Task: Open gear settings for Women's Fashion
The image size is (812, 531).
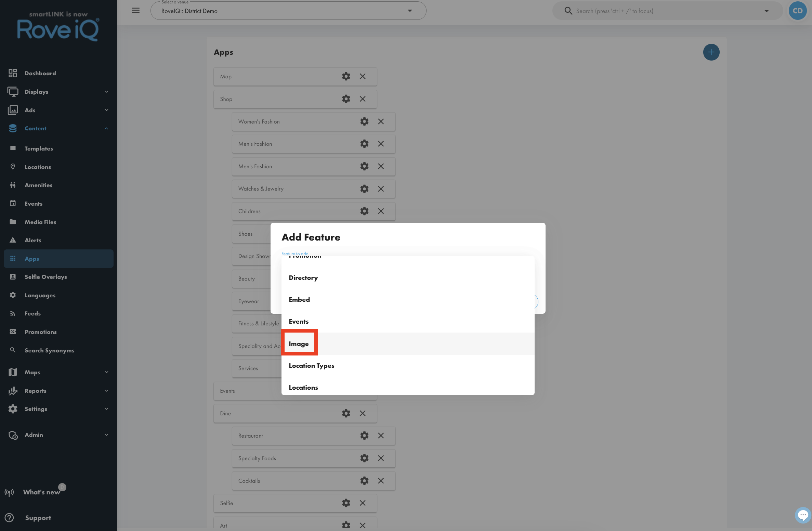Action: pos(364,121)
